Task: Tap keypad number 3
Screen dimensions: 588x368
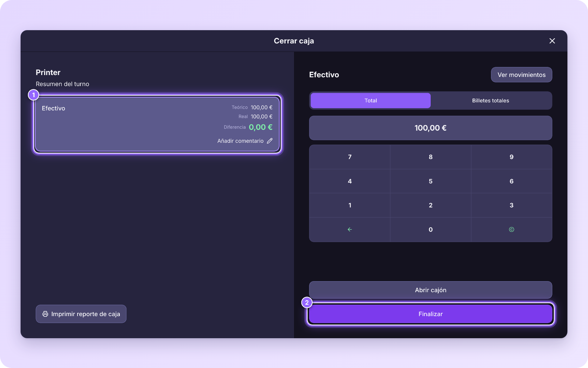Action: pyautogui.click(x=512, y=205)
